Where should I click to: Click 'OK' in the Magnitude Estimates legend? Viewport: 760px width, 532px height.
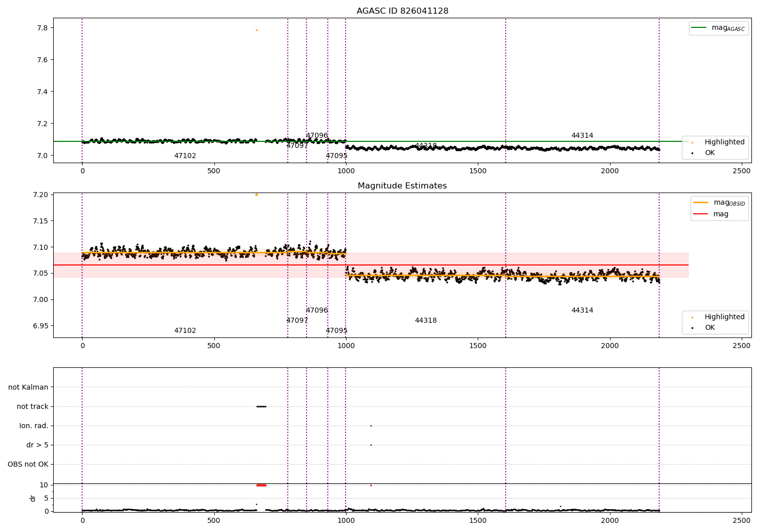pyautogui.click(x=704, y=327)
